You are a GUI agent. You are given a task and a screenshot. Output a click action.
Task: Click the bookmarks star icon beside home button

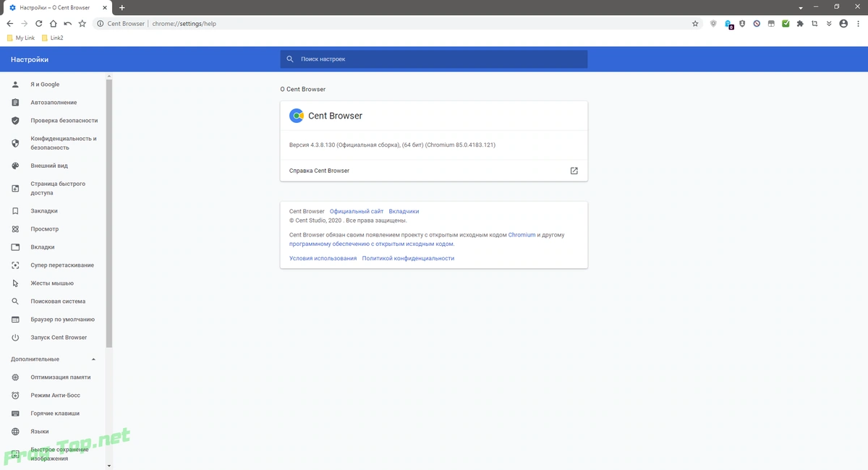[82, 23]
